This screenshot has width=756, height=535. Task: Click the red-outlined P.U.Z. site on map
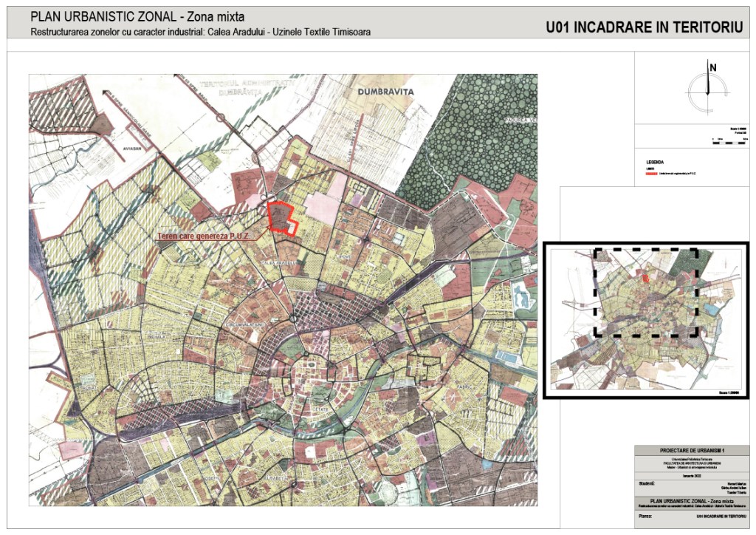(x=281, y=218)
